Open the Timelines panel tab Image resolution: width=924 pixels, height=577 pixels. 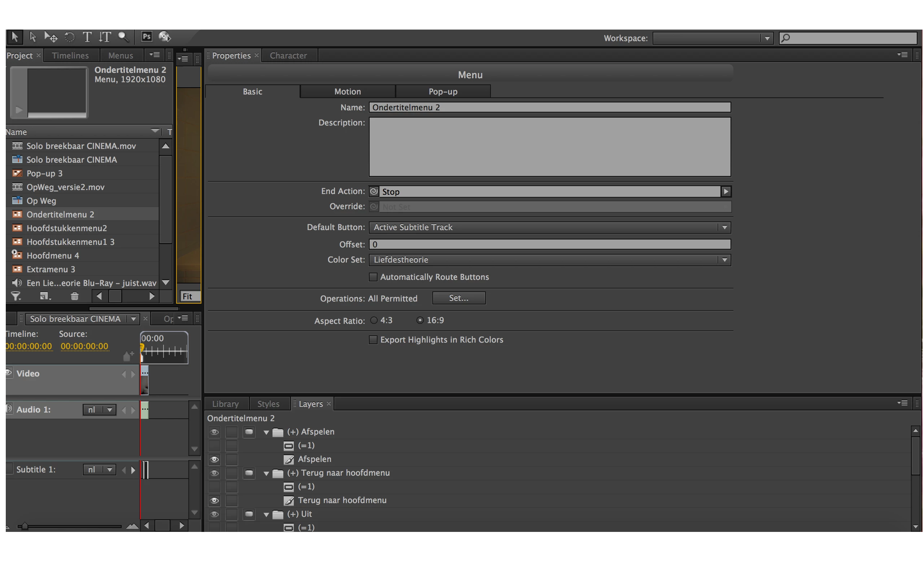pos(70,55)
